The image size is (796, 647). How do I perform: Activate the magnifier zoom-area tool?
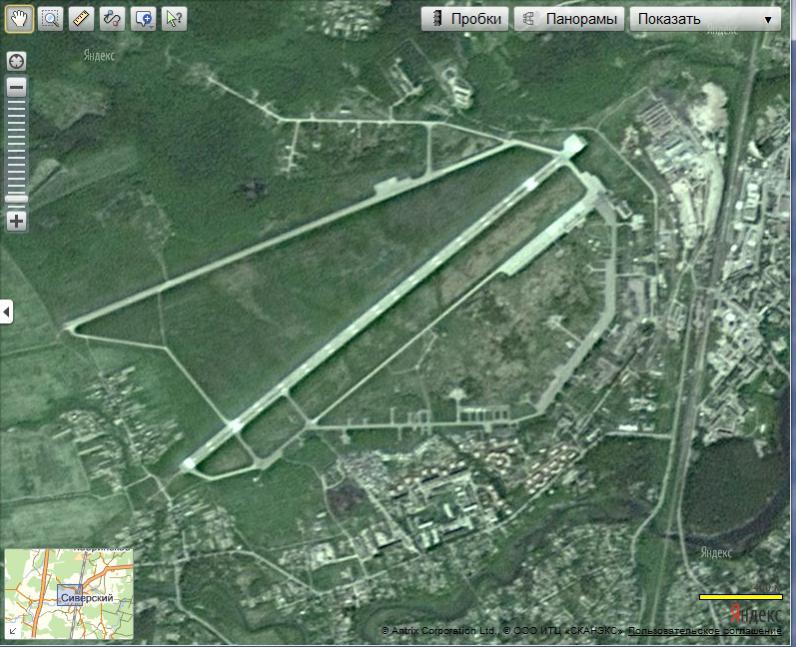pyautogui.click(x=50, y=19)
